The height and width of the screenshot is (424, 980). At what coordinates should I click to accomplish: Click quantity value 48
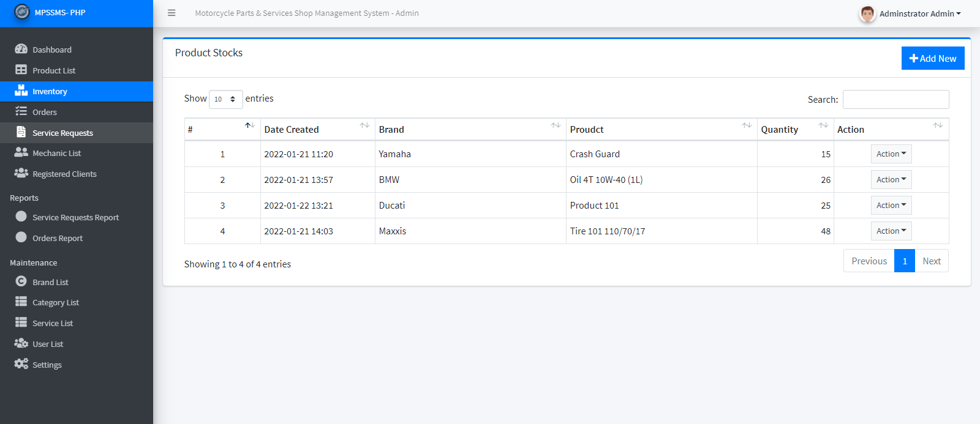point(826,231)
